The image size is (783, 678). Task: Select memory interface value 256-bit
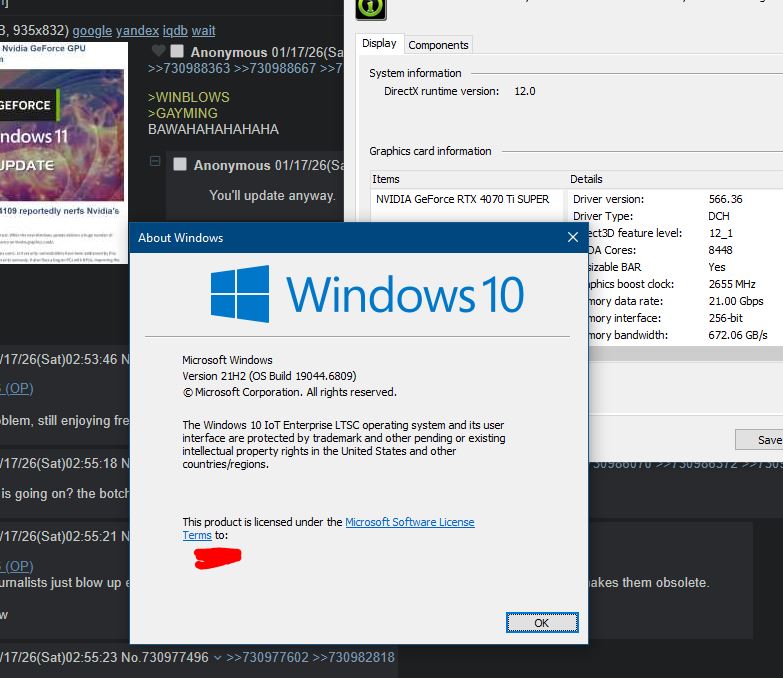(725, 318)
